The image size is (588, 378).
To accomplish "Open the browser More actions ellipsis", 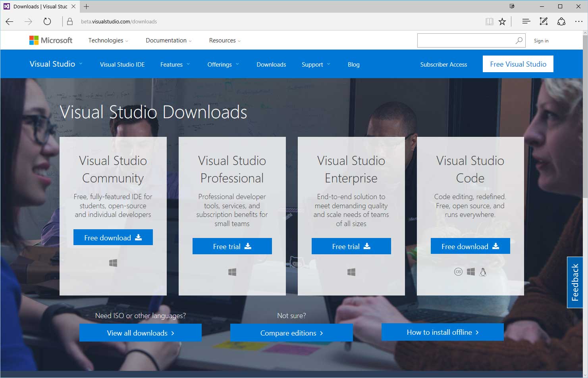I will point(578,21).
